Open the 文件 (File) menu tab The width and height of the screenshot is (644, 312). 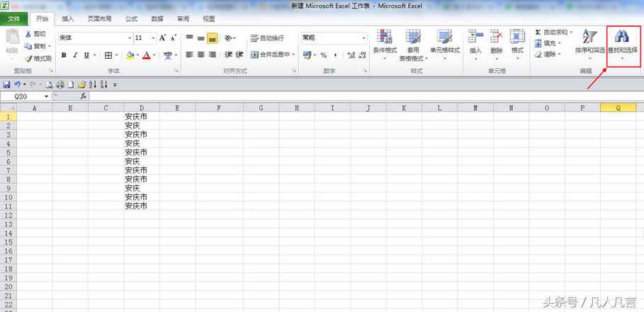14,18
